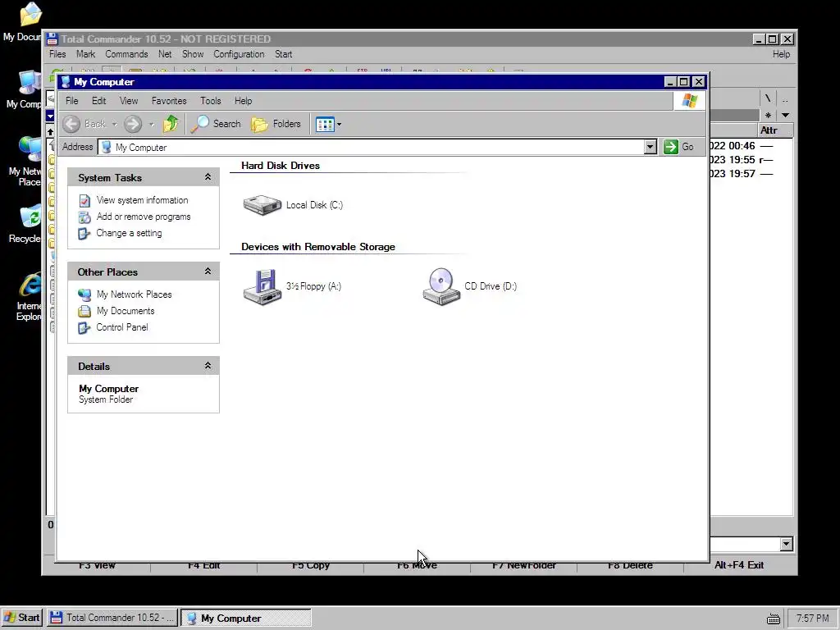This screenshot has height=630, width=840.
Task: Click Add or remove programs link
Action: tap(144, 217)
